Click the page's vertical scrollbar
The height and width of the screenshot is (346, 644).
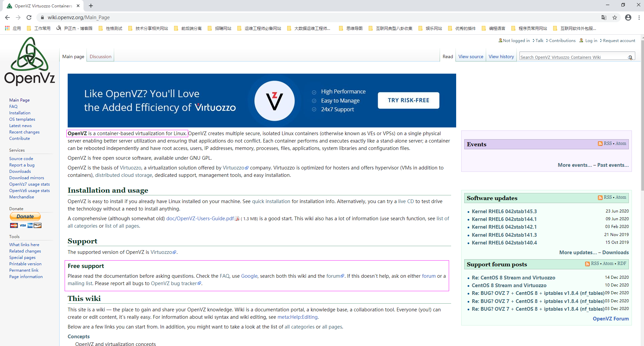(642, 118)
